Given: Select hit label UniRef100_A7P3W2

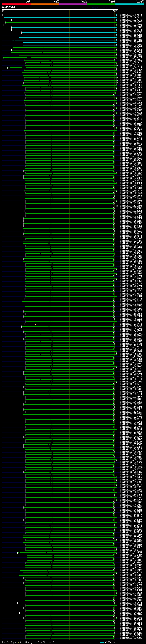Looking at the screenshot, I should [x=131, y=45].
